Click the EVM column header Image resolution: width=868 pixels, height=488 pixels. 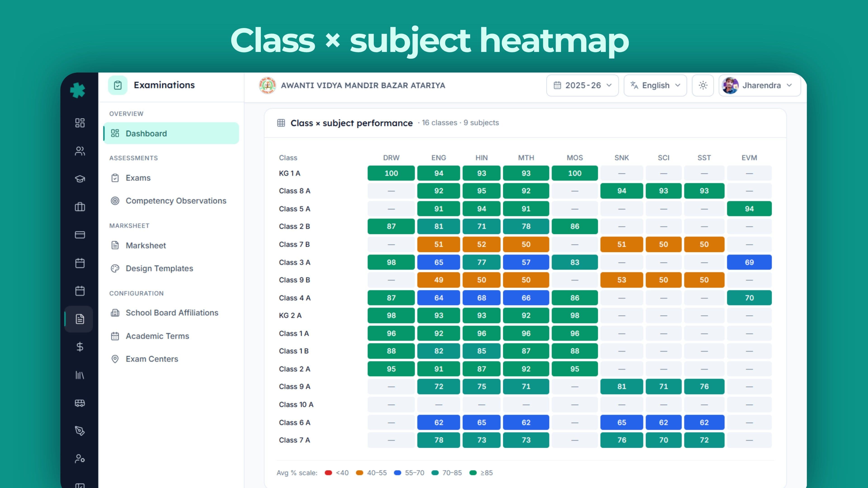click(749, 158)
